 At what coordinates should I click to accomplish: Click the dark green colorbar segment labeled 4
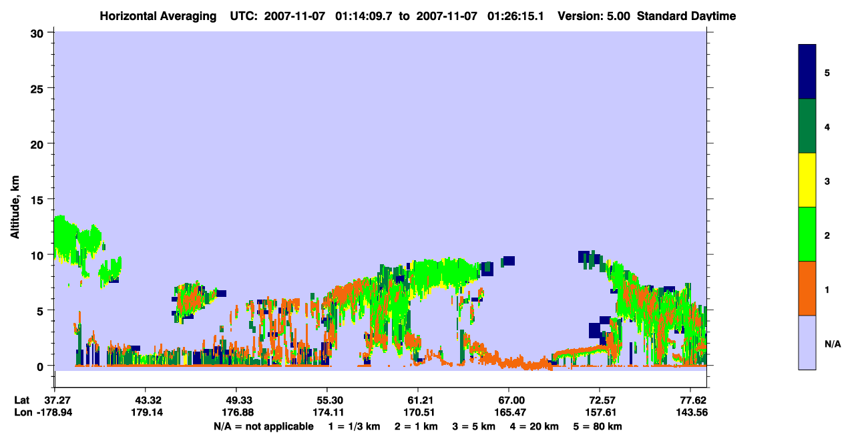point(807,126)
